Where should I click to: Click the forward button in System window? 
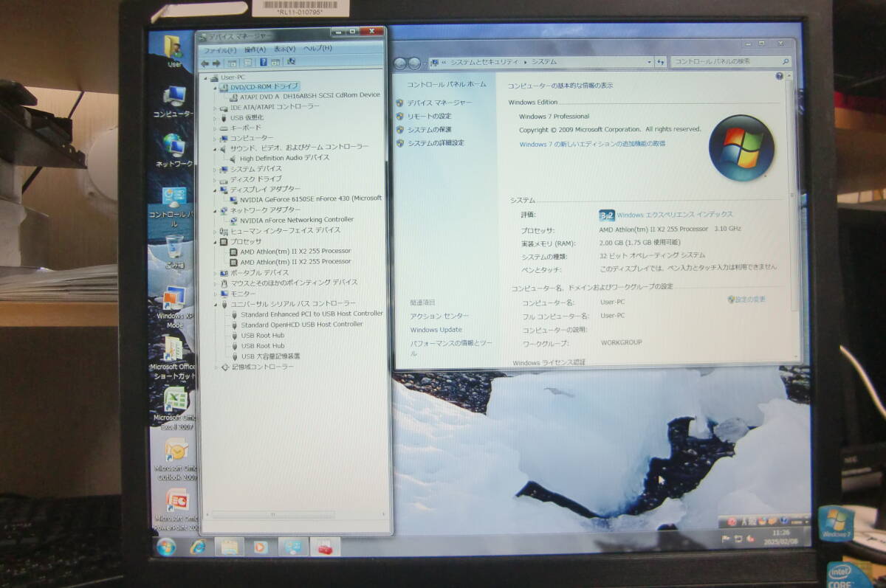pyautogui.click(x=415, y=63)
